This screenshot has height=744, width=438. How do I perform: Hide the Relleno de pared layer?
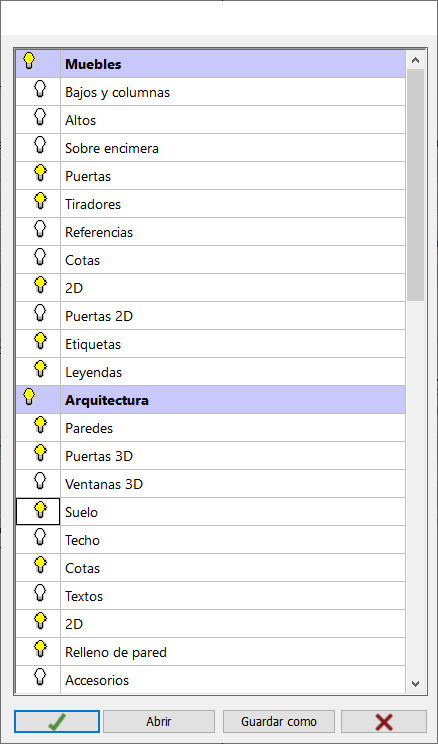click(41, 650)
